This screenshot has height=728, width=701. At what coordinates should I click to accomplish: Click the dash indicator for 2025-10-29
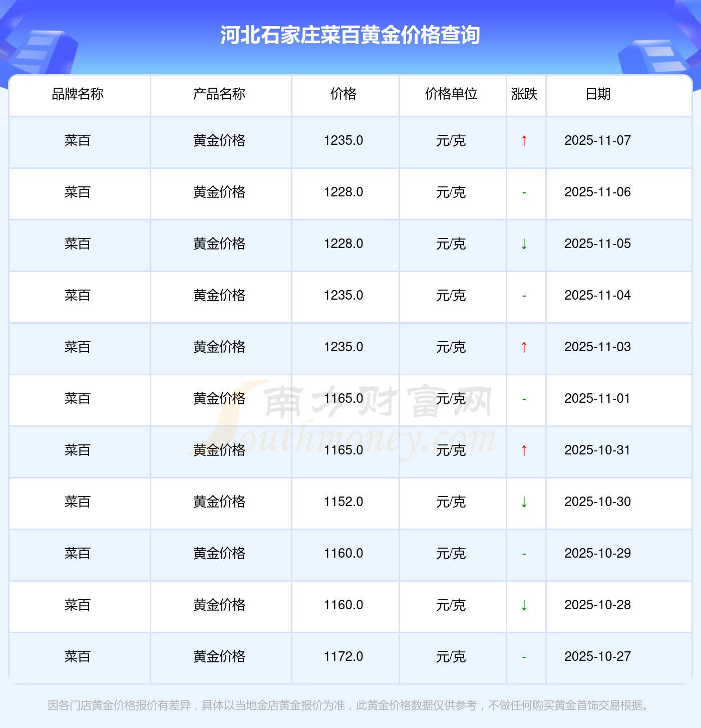pyautogui.click(x=524, y=554)
